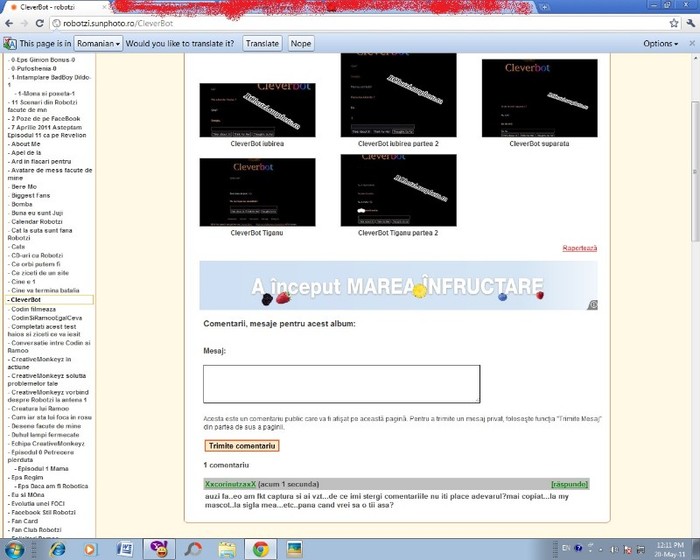Image resolution: width=700 pixels, height=560 pixels.
Task: Open the CleverBot suparata thumbnail
Action: (539, 97)
